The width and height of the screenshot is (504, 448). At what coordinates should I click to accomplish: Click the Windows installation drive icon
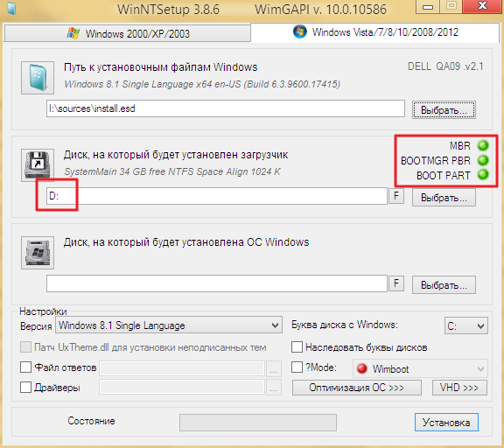(x=38, y=253)
